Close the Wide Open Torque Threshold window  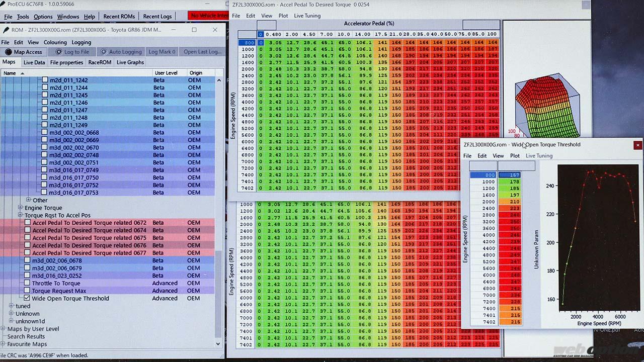click(637, 145)
